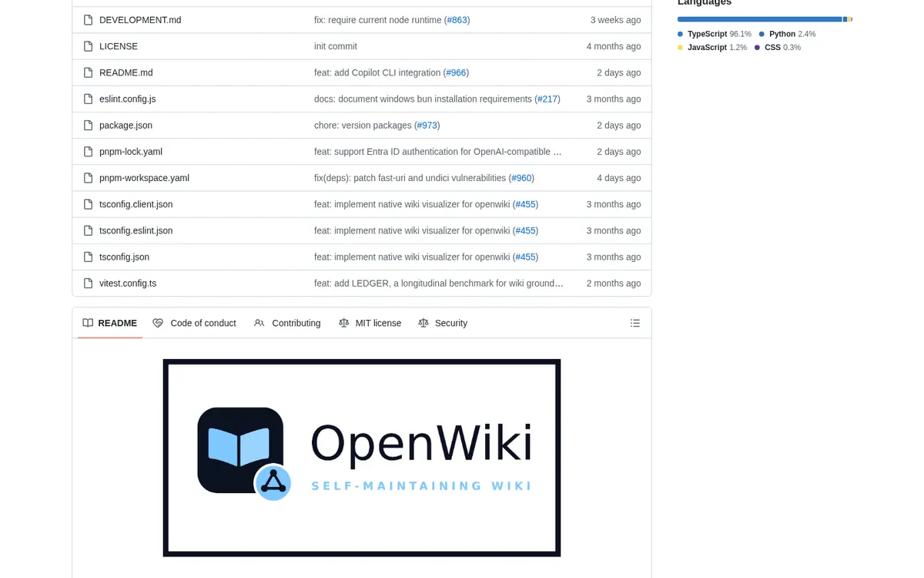Click 'feat: add Copilot CLI integration' message
Viewport: 924px width, 578px height.
[x=377, y=72]
